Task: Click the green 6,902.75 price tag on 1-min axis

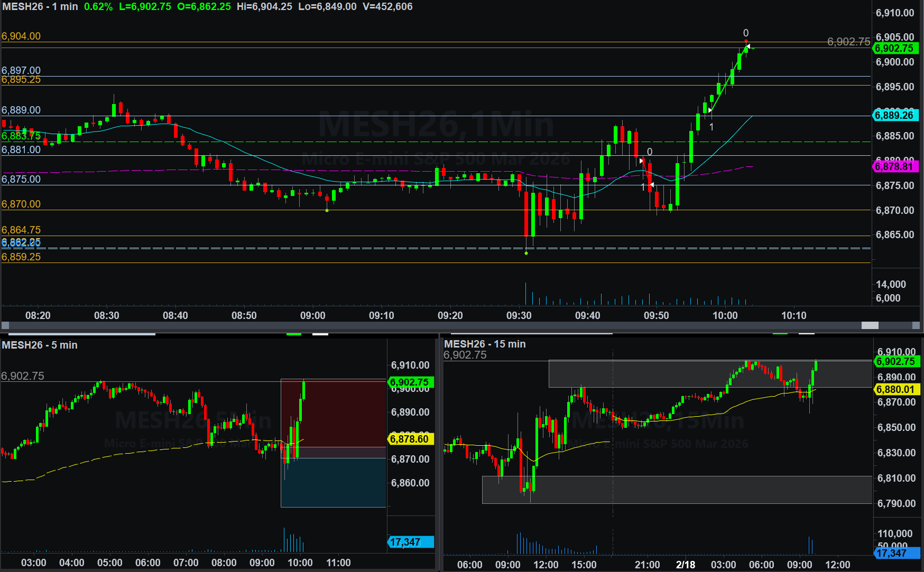Action: (x=895, y=48)
